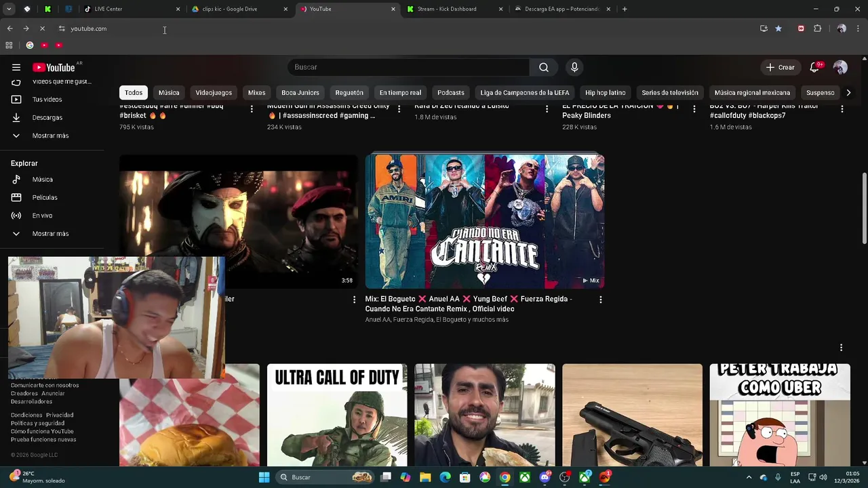Open the ULTRA CALL OF DUTY short
868x488 pixels.
pyautogui.click(x=337, y=415)
